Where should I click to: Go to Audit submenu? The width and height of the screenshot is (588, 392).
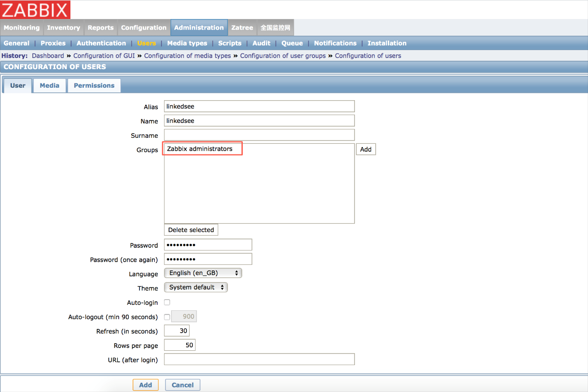[x=261, y=43]
